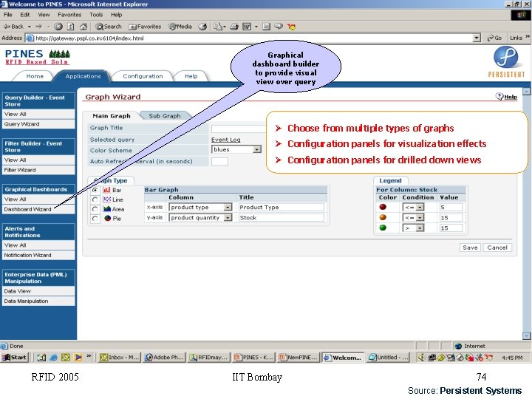The height and width of the screenshot is (399, 532).
Task: Click Pie graph type icon
Action: (108, 218)
